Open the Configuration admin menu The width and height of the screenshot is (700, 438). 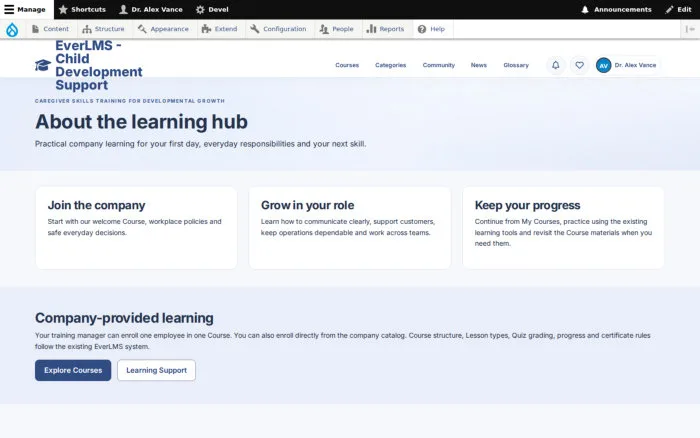(x=279, y=29)
